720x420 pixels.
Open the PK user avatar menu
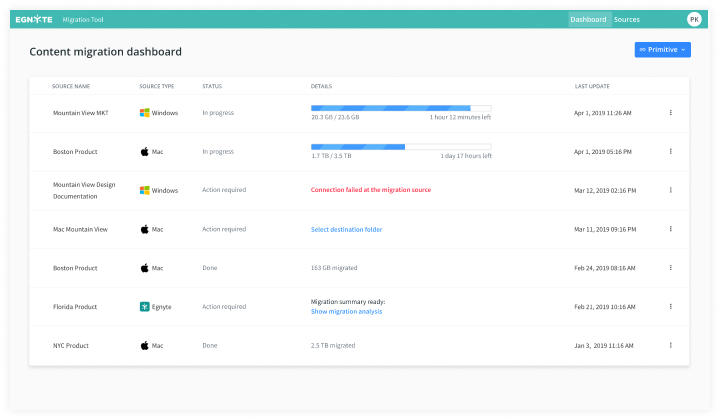694,19
